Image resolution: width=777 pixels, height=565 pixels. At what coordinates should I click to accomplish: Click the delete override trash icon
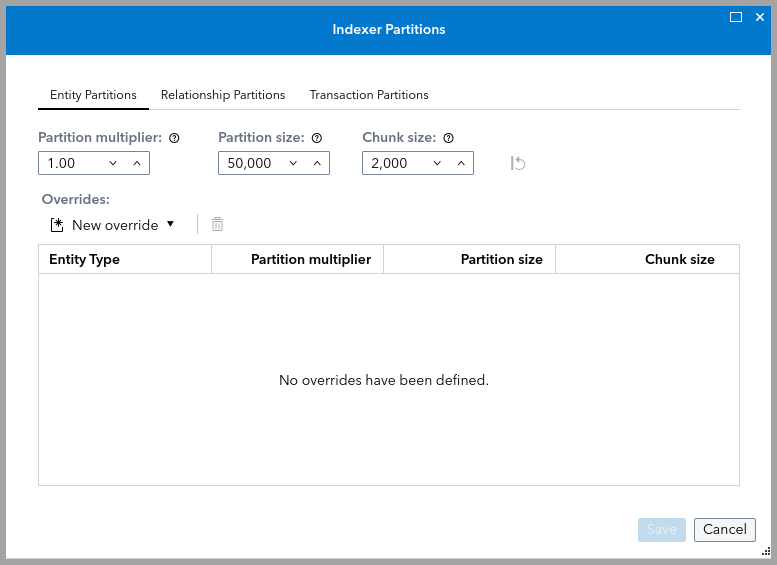(x=217, y=225)
